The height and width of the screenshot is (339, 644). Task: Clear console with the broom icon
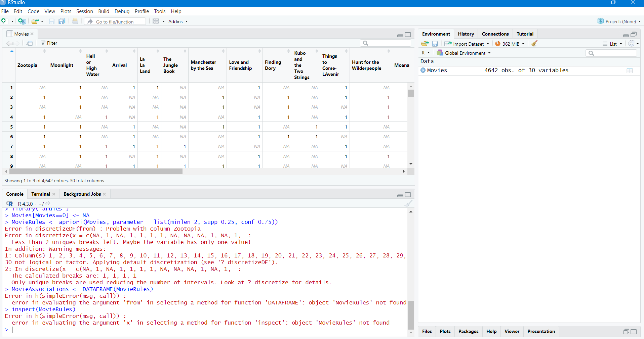[x=408, y=204]
